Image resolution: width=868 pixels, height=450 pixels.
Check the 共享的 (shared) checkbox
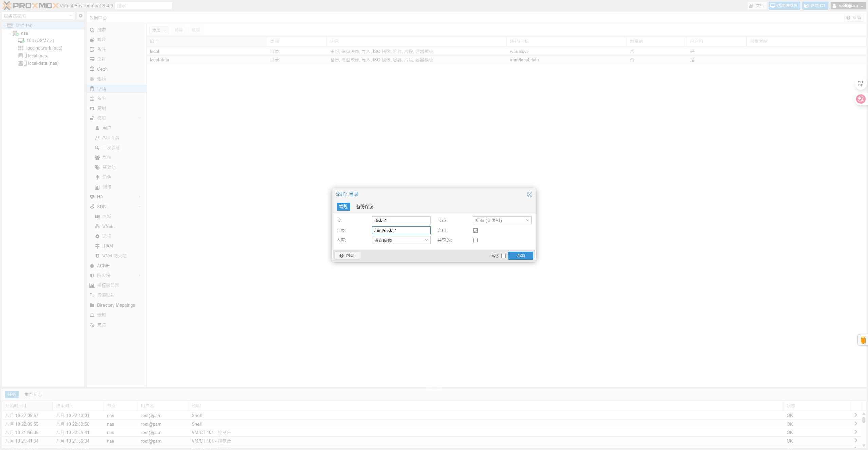click(475, 240)
